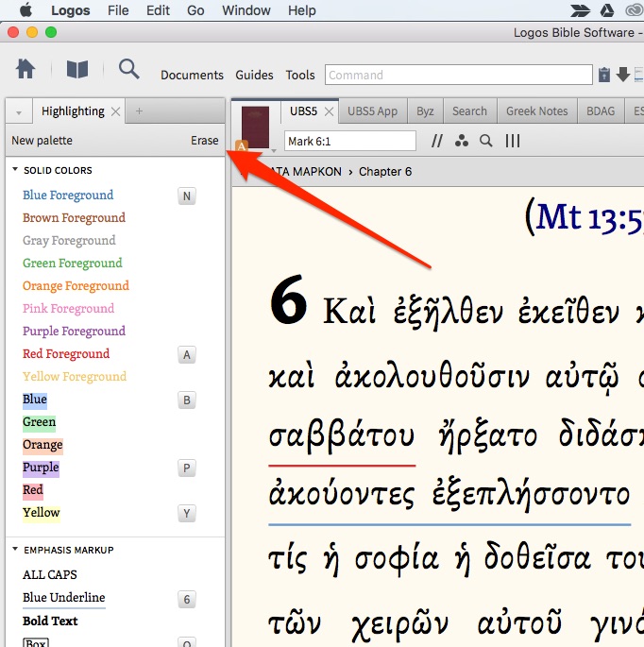Open the Highlighting panel dropdown arrow
The image size is (644, 647).
click(x=18, y=111)
